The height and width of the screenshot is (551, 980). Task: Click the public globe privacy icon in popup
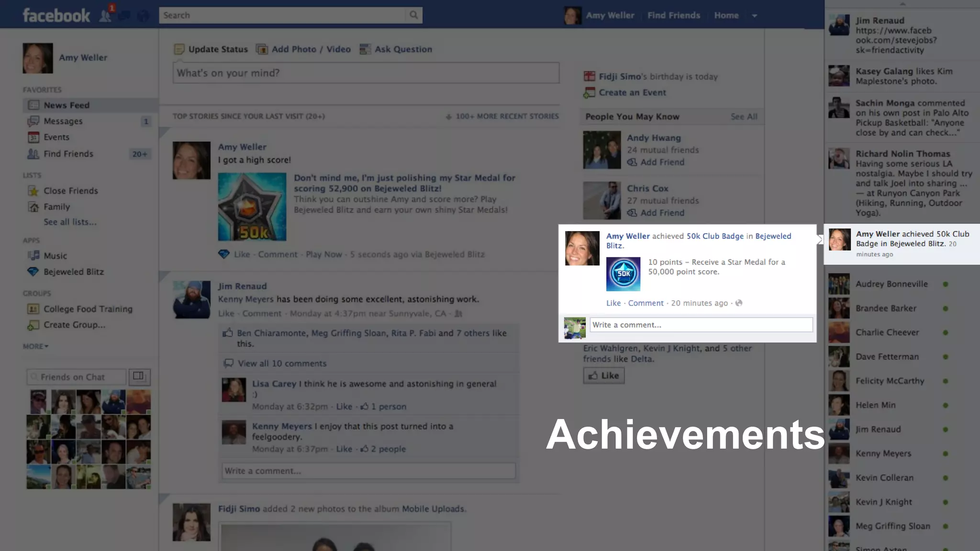739,303
